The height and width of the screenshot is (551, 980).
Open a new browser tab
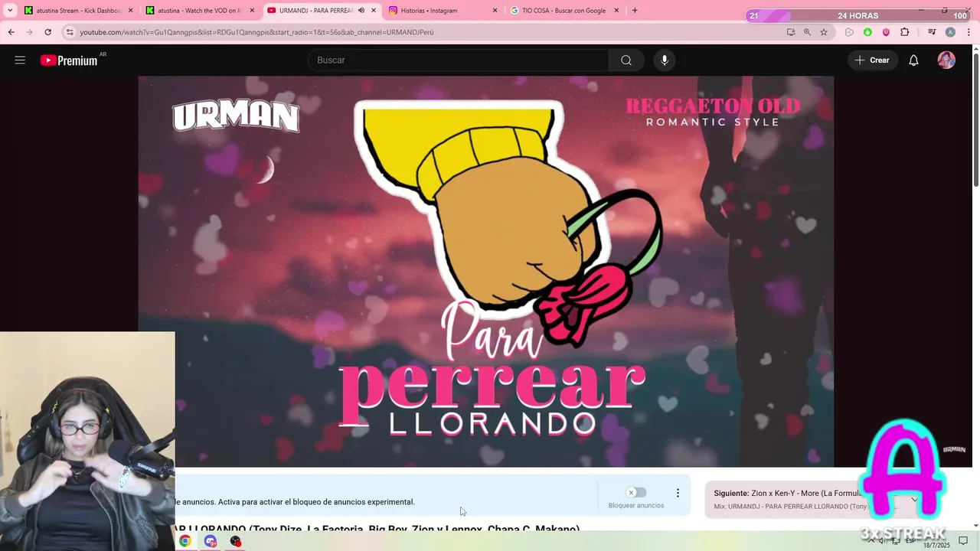click(635, 11)
